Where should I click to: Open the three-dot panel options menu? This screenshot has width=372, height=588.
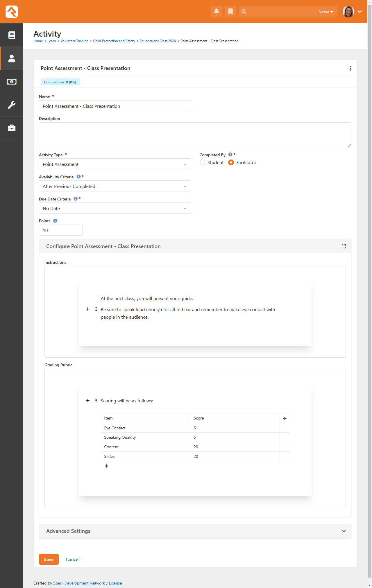tap(350, 68)
